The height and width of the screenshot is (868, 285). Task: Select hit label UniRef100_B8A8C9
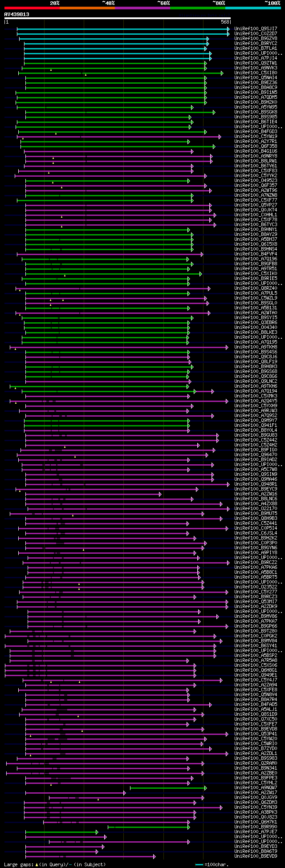click(x=256, y=87)
